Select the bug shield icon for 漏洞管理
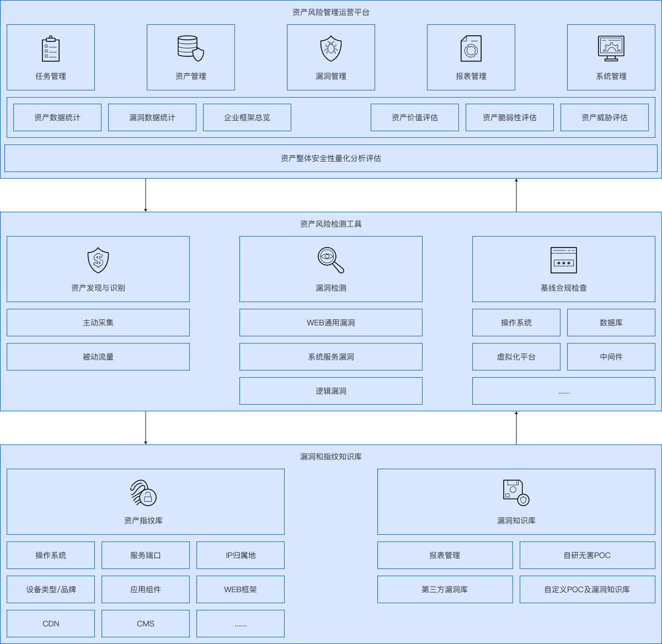The image size is (662, 644). point(331,49)
